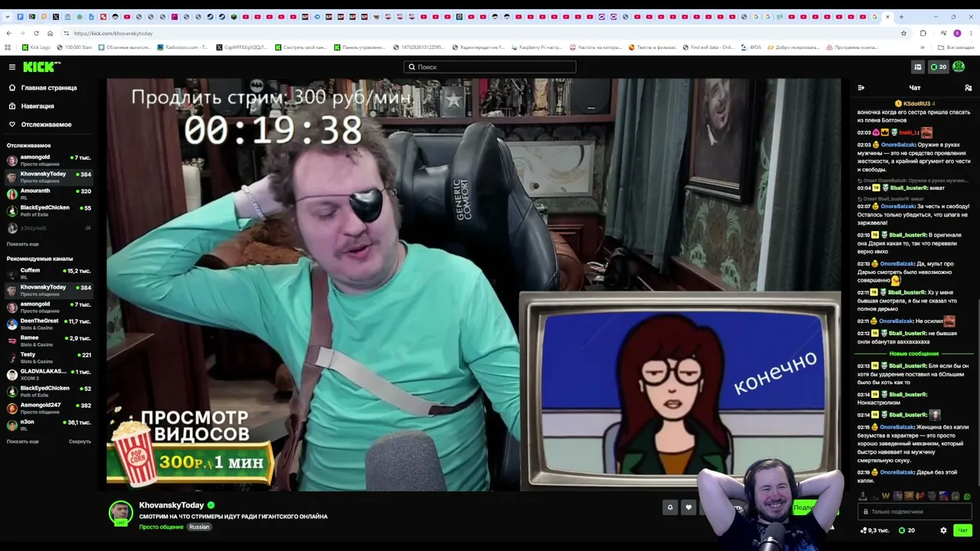Open chat user list icon
Viewport: 980px width, 551px height.
(968, 88)
